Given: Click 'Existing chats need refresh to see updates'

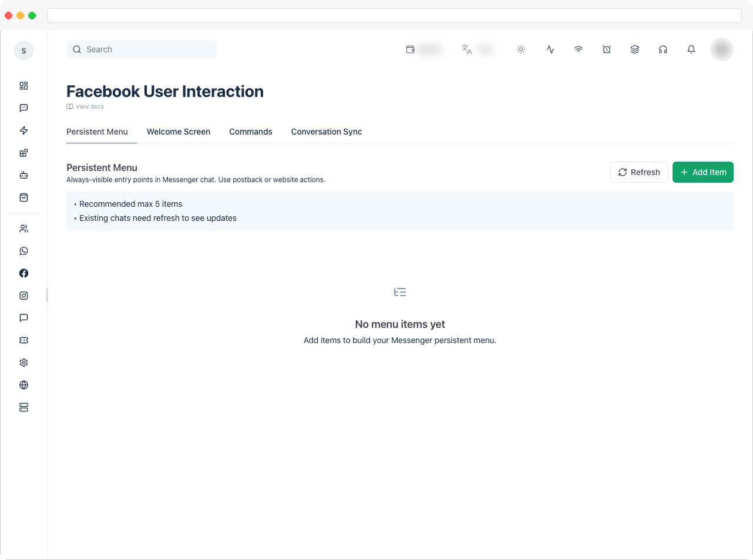Looking at the screenshot, I should [x=158, y=218].
